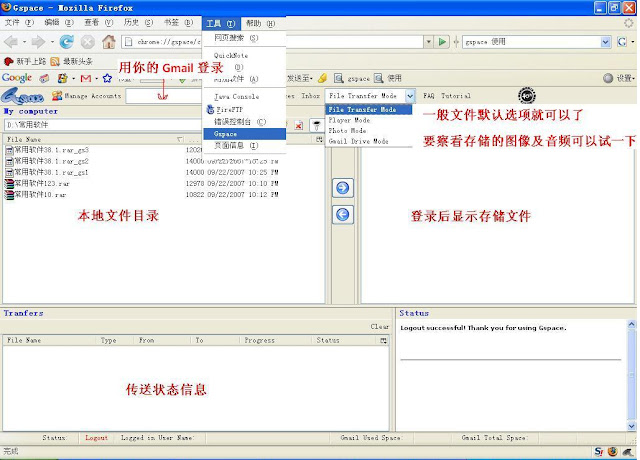Click the find '使用' search word icon

(x=379, y=78)
